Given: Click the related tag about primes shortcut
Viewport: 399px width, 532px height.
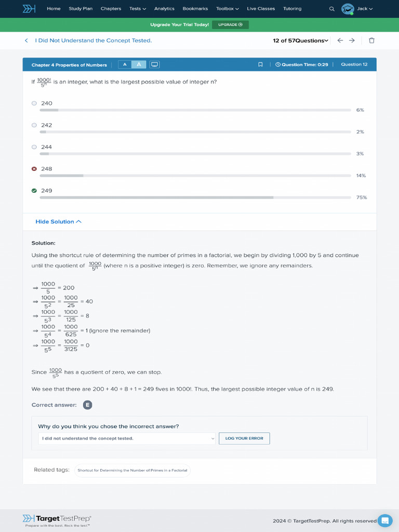Looking at the screenshot, I should pyautogui.click(x=132, y=470).
